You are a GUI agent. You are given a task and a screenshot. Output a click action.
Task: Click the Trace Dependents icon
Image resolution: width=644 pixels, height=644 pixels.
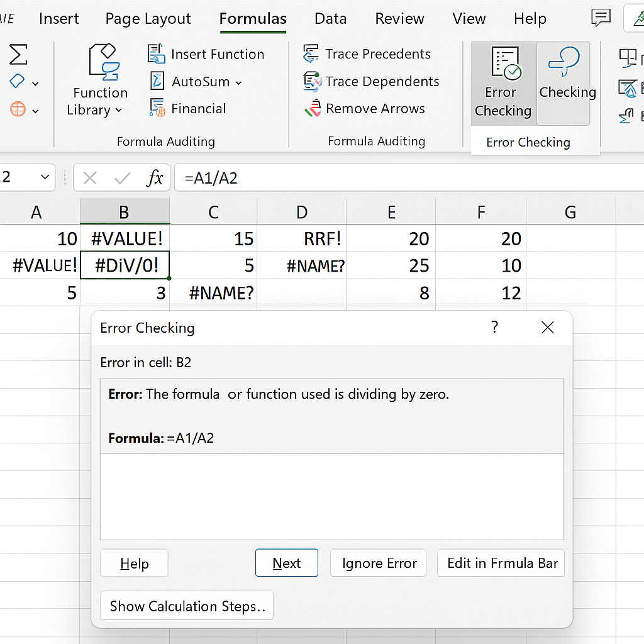point(312,81)
